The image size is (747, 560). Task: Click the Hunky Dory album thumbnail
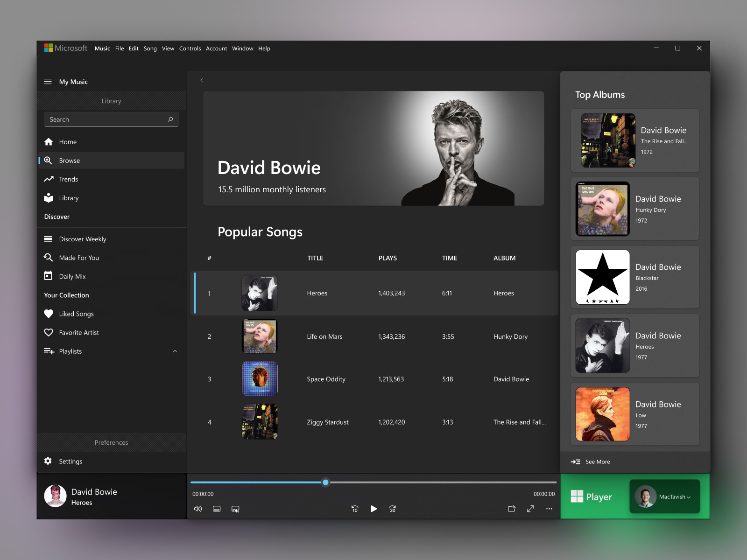(602, 209)
